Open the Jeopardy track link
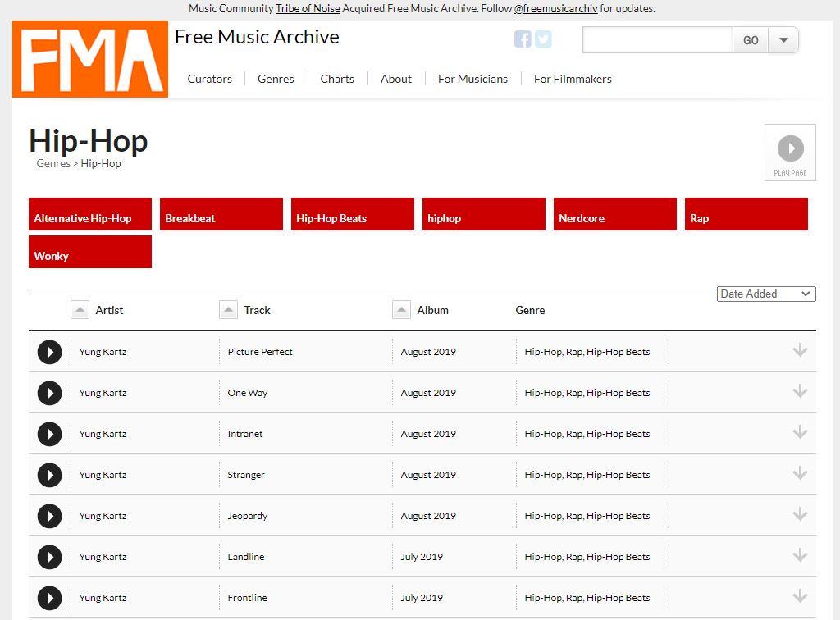 point(247,516)
